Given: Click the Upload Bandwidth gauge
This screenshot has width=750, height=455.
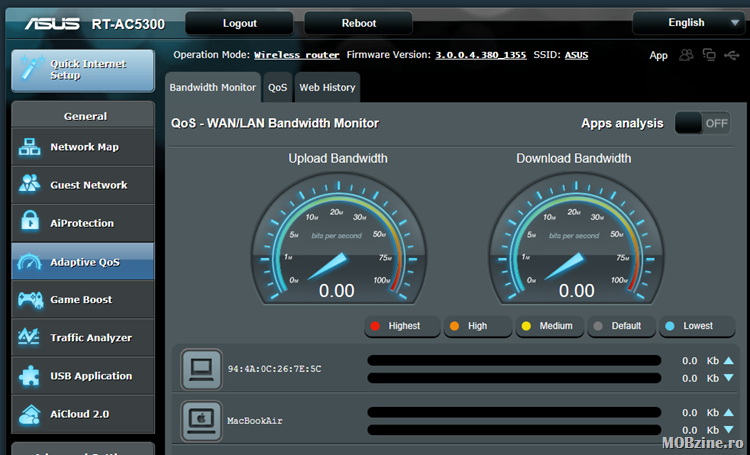Looking at the screenshot, I should [339, 239].
